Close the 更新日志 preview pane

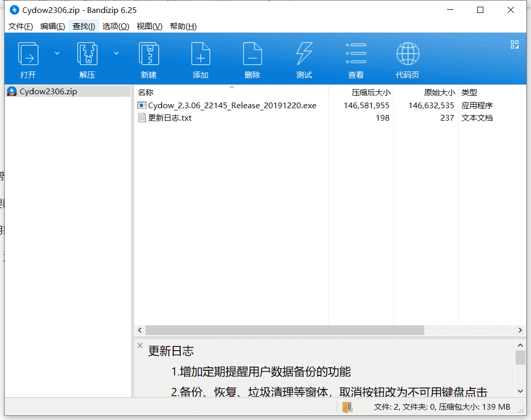(x=140, y=345)
